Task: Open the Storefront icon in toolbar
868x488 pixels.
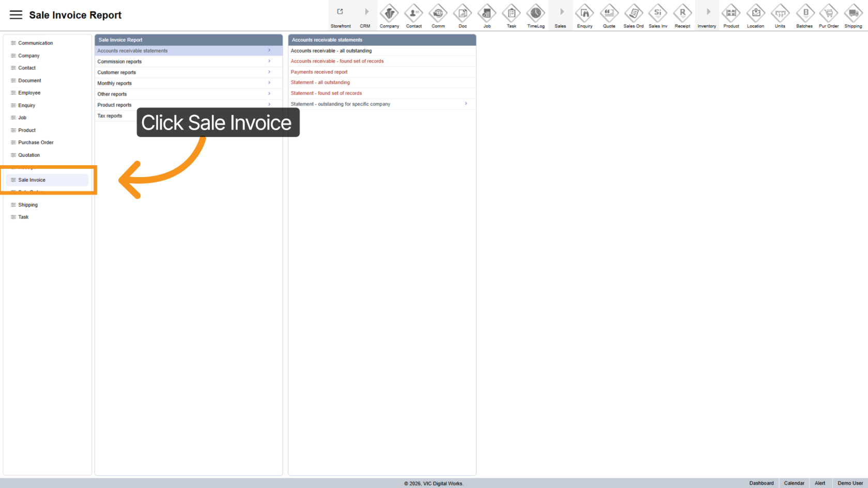Action: (340, 12)
